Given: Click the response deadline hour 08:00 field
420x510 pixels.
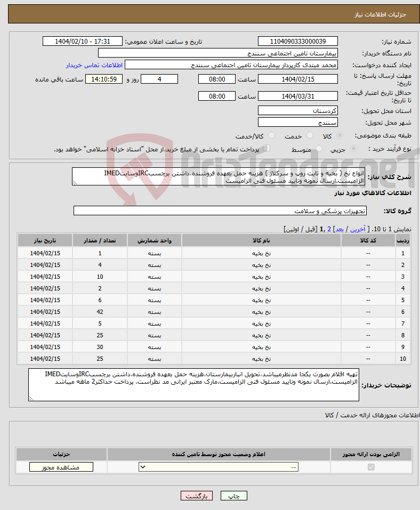Looking at the screenshot, I should pyautogui.click(x=217, y=79).
